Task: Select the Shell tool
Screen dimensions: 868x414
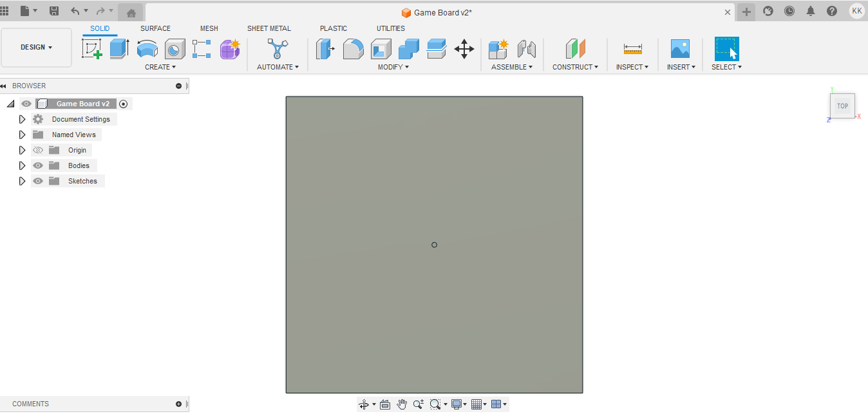Action: pos(381,49)
